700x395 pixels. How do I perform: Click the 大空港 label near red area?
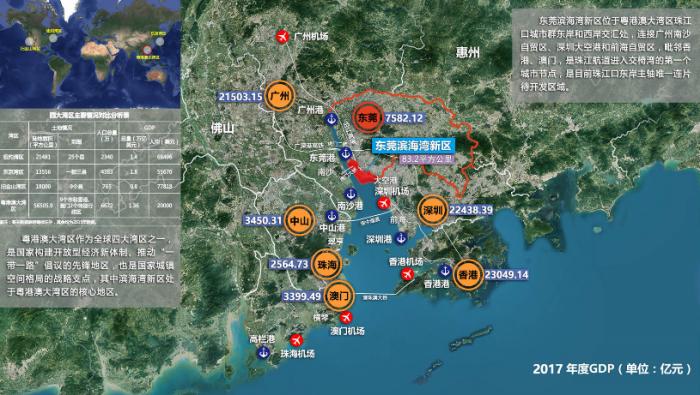[x=385, y=180]
